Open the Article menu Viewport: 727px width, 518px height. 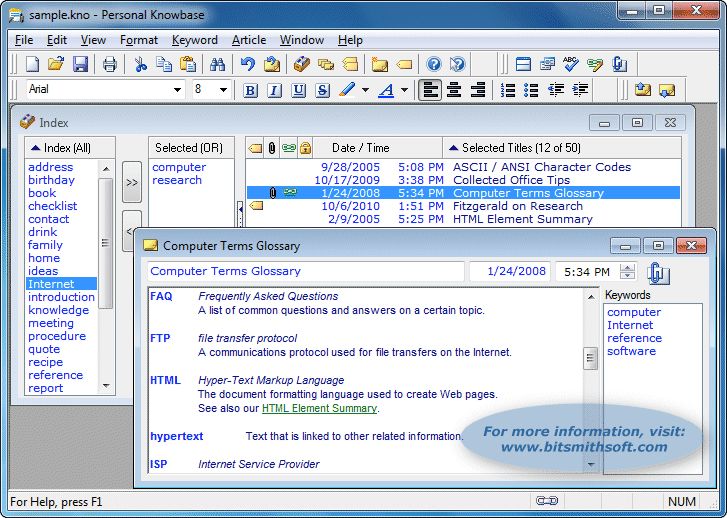[x=249, y=40]
